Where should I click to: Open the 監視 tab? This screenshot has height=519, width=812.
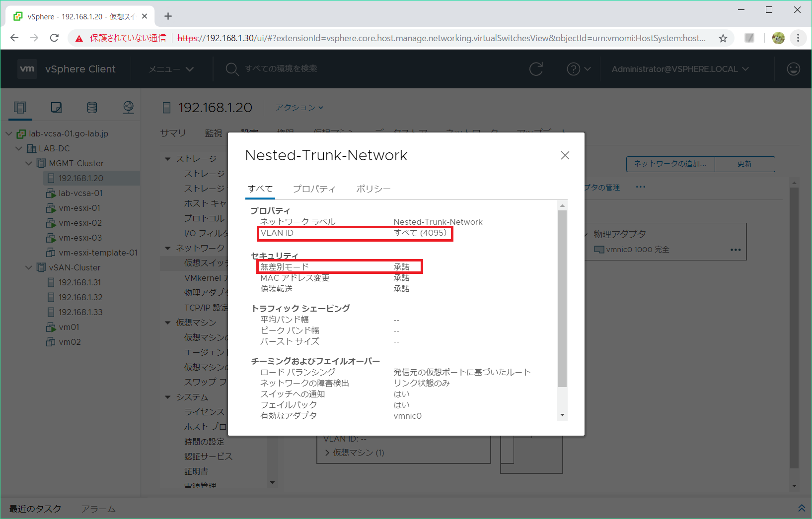pyautogui.click(x=214, y=132)
